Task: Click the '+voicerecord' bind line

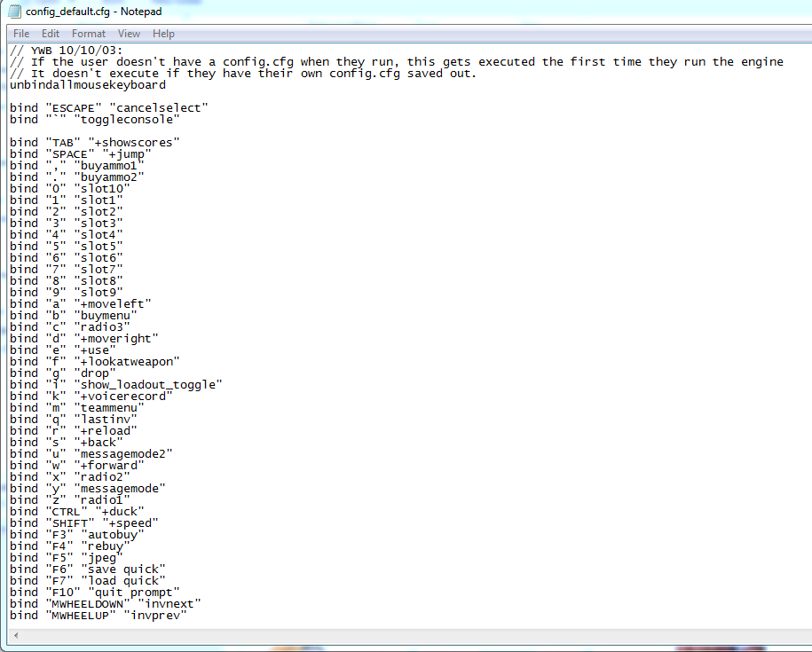Action: [91, 397]
